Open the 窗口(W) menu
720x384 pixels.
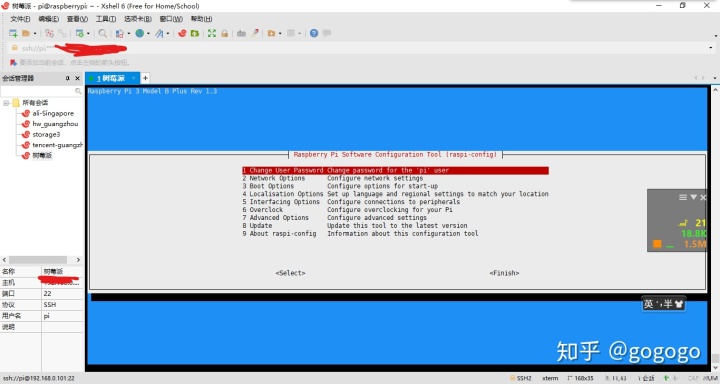tap(171, 19)
